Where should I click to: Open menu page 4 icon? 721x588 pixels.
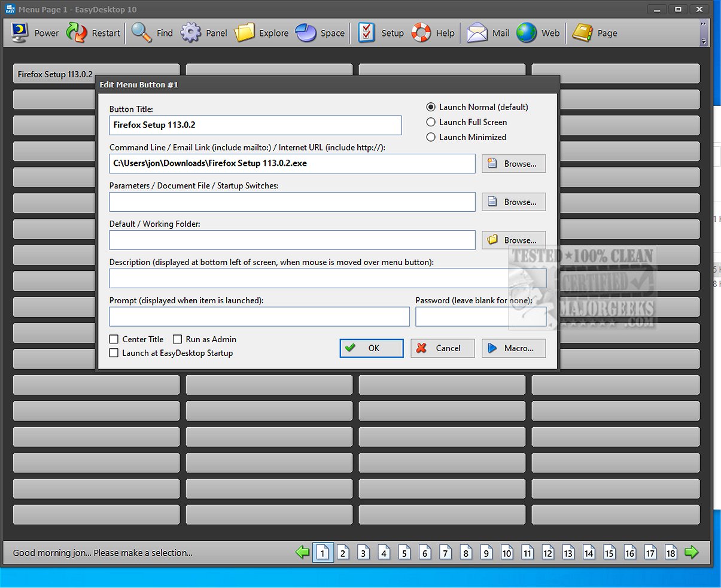(x=384, y=552)
